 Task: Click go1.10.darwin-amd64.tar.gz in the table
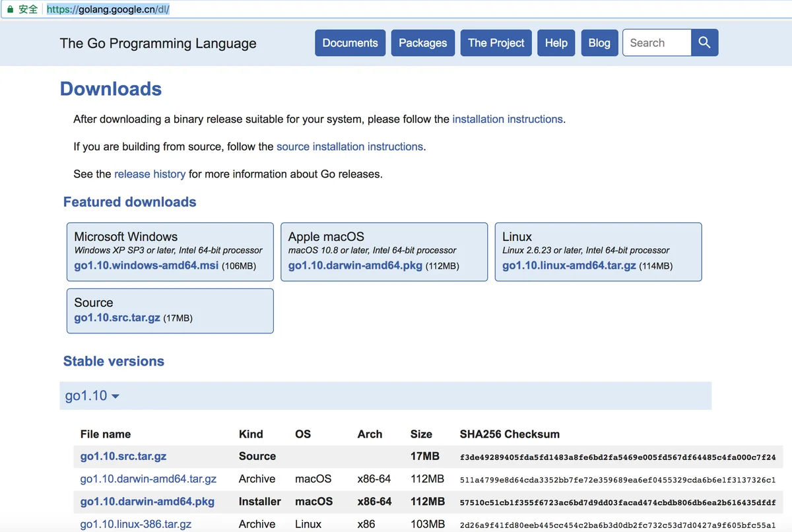pos(148,479)
